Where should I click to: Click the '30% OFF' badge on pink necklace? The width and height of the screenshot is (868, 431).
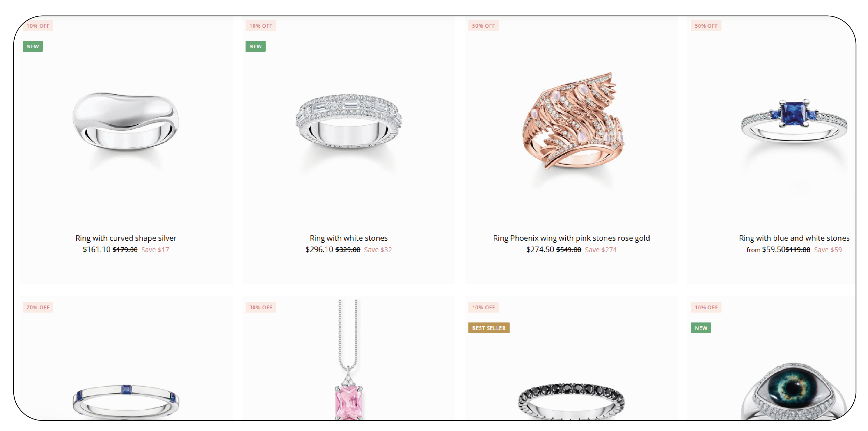coord(260,307)
